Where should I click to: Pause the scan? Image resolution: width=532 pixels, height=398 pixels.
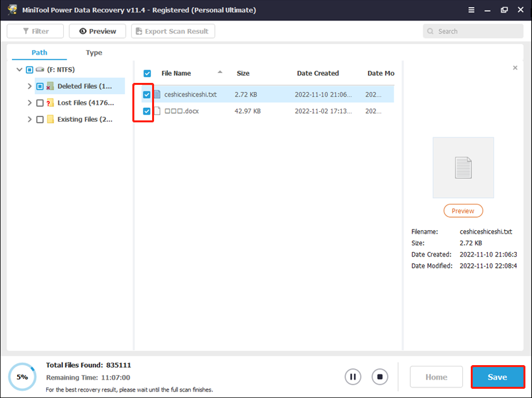coord(353,377)
